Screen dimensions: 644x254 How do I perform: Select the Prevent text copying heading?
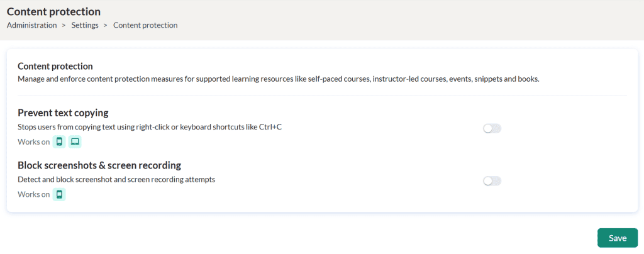63,113
